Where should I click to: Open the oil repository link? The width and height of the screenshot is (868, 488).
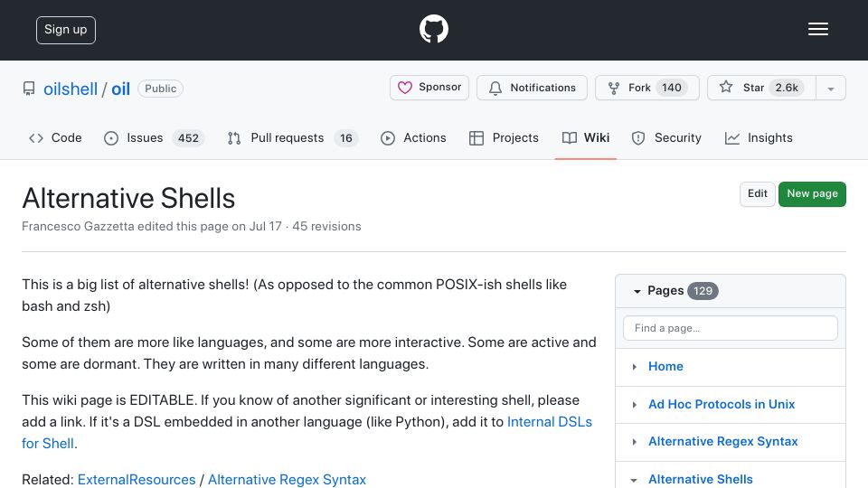[x=120, y=89]
